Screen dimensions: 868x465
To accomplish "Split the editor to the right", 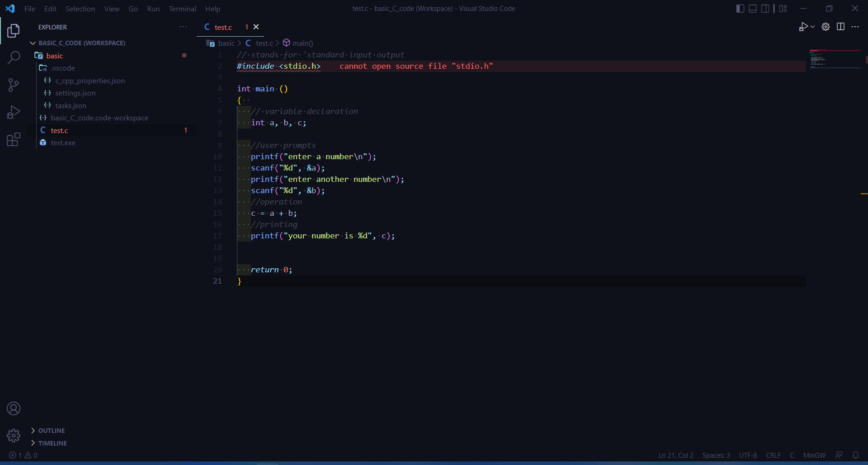I will (x=841, y=27).
